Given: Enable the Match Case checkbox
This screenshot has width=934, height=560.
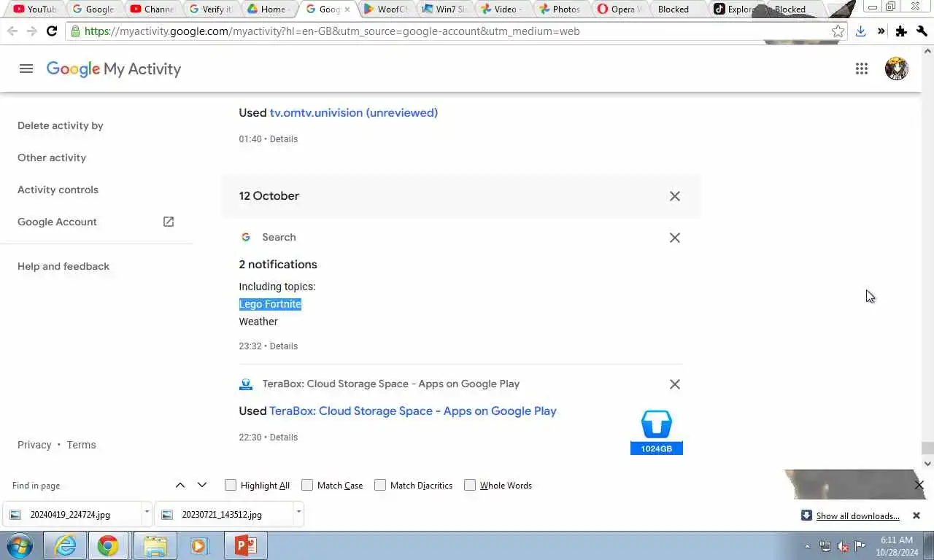Looking at the screenshot, I should pyautogui.click(x=307, y=485).
